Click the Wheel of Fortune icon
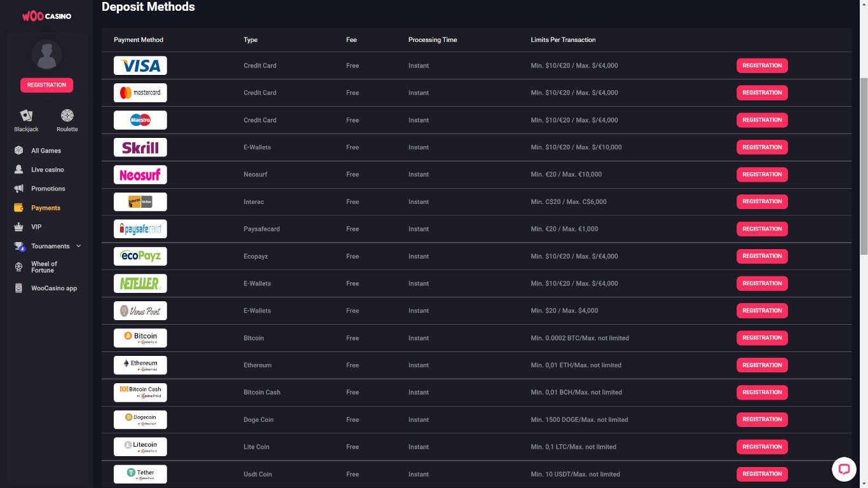Image resolution: width=868 pixels, height=488 pixels. click(19, 267)
